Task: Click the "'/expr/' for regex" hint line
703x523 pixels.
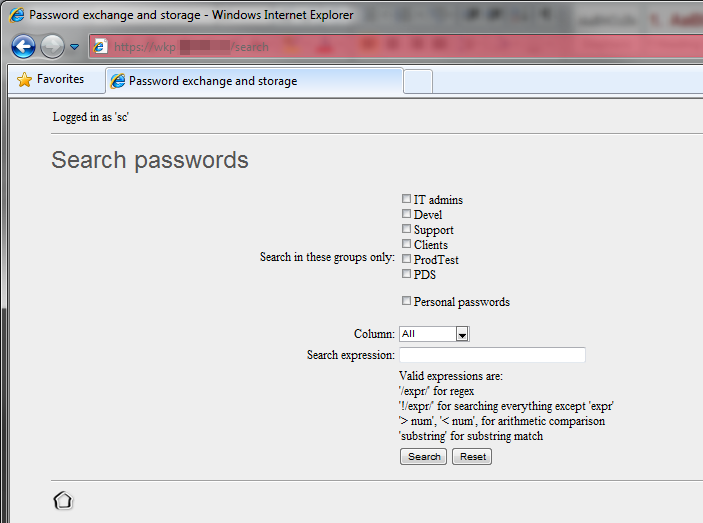Action: 436,391
